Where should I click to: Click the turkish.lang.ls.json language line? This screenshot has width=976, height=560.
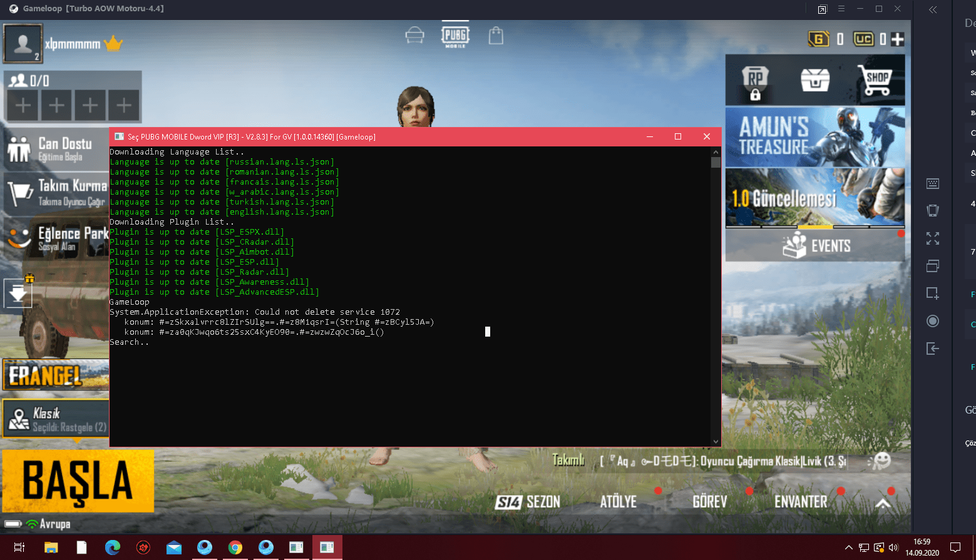point(222,202)
